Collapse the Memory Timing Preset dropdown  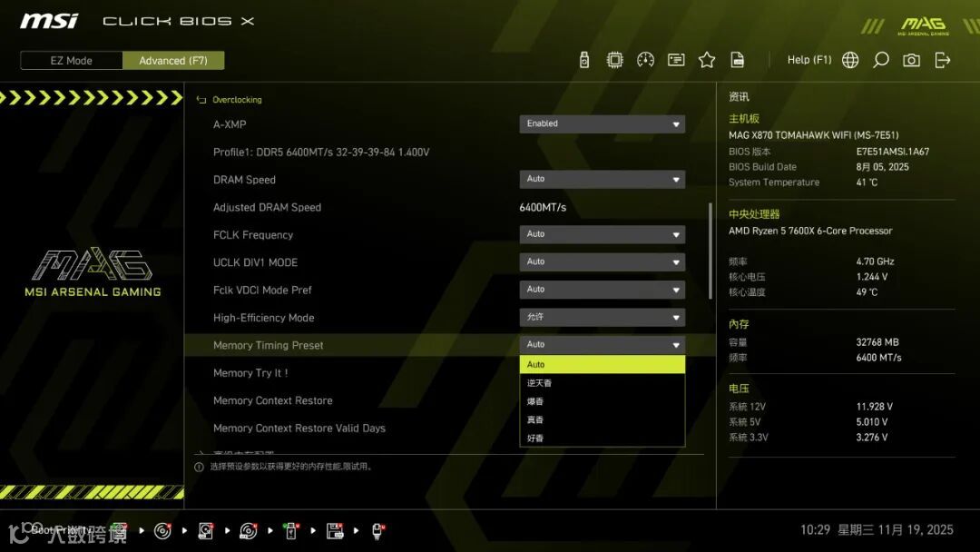(602, 344)
